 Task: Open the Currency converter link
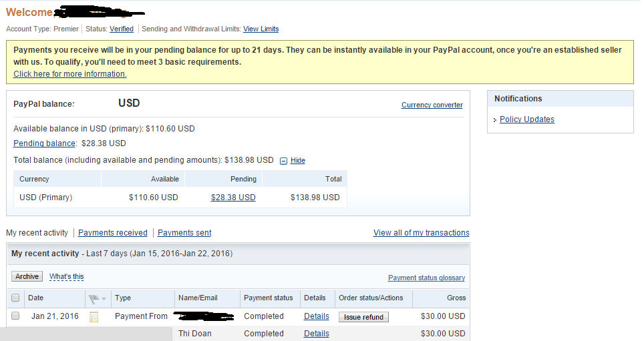pyautogui.click(x=432, y=105)
